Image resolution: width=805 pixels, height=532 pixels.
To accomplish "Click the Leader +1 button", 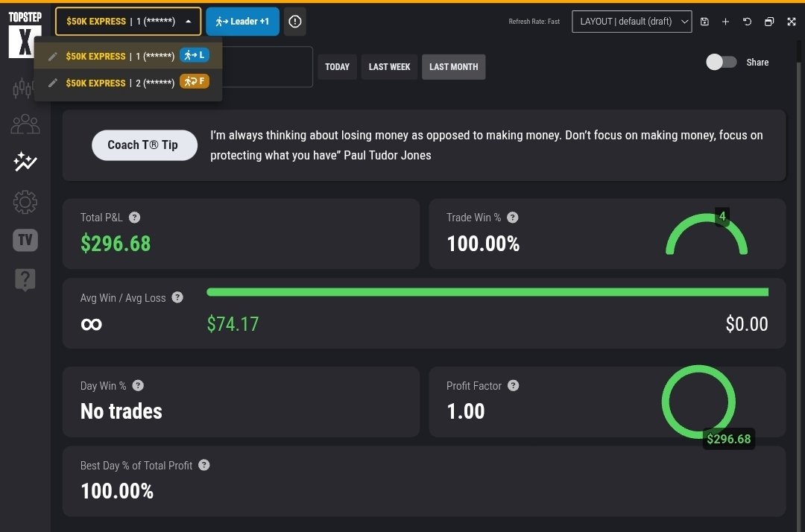I will click(x=242, y=21).
